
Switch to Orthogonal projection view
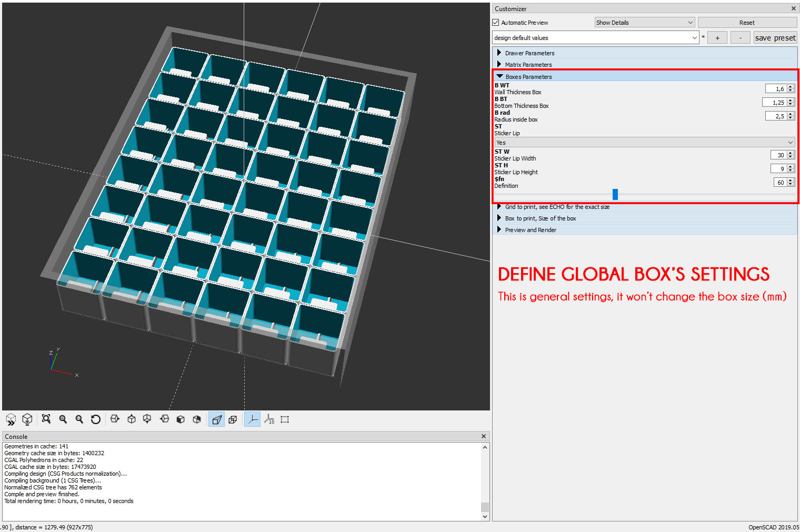(x=233, y=419)
